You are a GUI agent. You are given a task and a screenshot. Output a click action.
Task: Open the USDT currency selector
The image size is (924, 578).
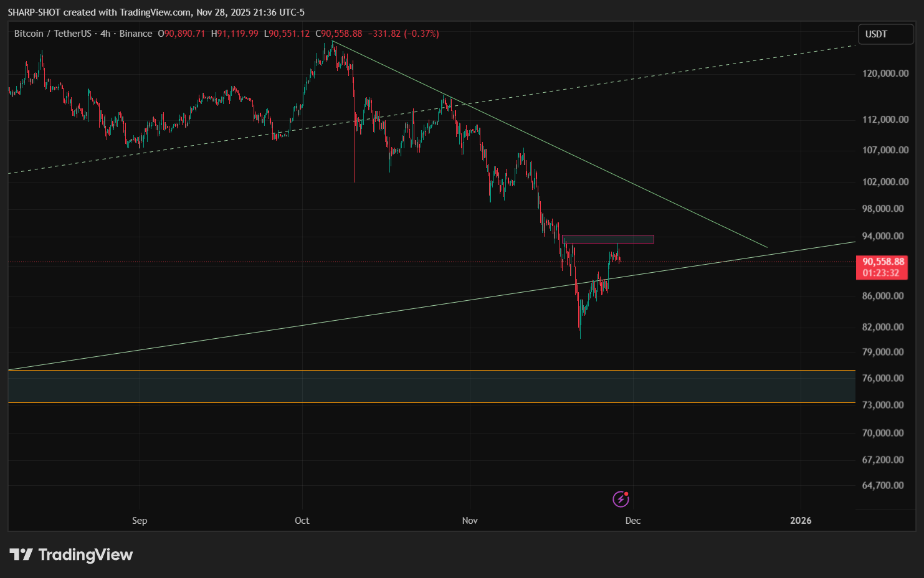point(885,34)
